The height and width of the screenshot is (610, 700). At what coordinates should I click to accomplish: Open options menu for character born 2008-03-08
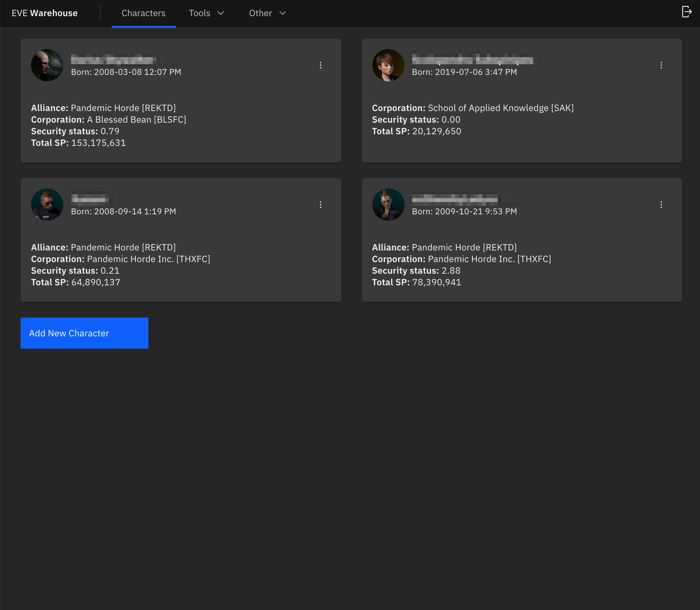[320, 65]
